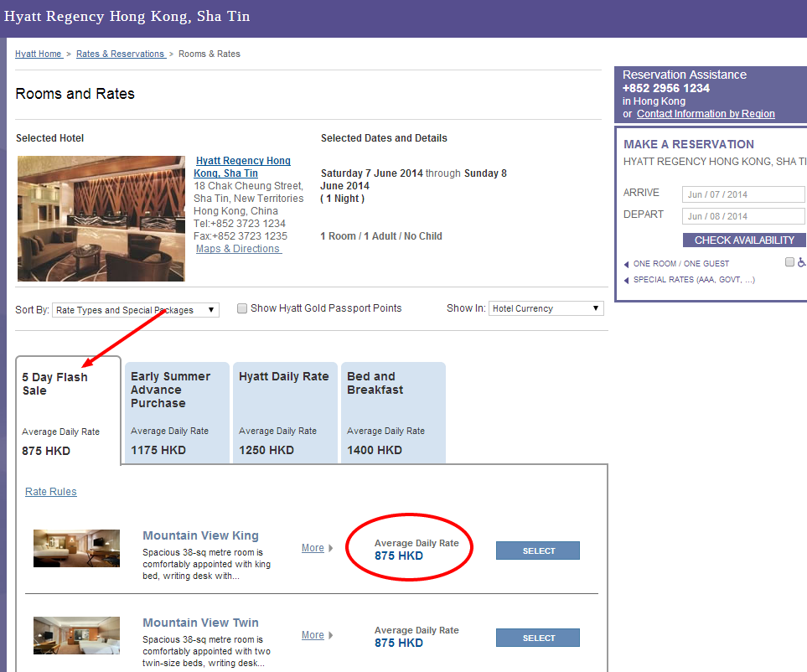The height and width of the screenshot is (672, 807).
Task: Tick the accessible room checkbox
Action: pyautogui.click(x=789, y=262)
